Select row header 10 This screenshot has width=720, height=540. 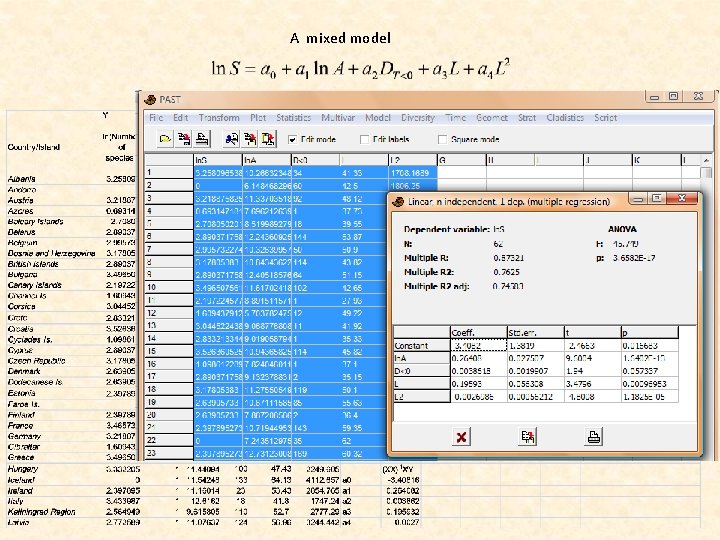point(169,287)
